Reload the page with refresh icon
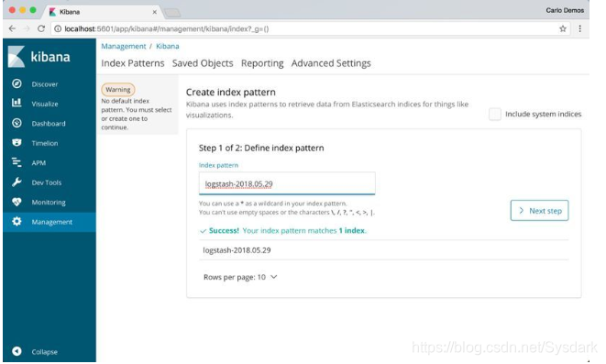The width and height of the screenshot is (606, 364). (x=41, y=28)
